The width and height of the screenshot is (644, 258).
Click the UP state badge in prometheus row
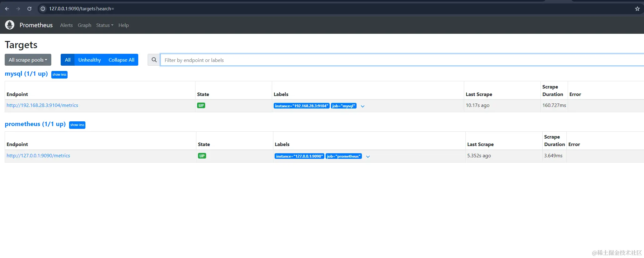click(202, 156)
